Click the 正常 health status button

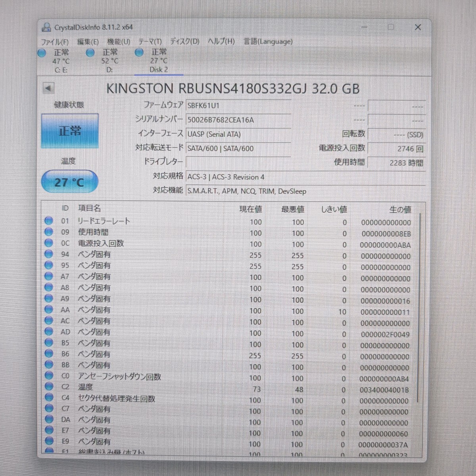[x=70, y=131]
